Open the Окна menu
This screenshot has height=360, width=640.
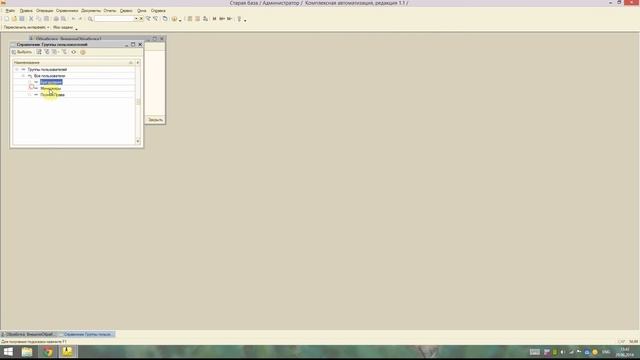coord(141,11)
